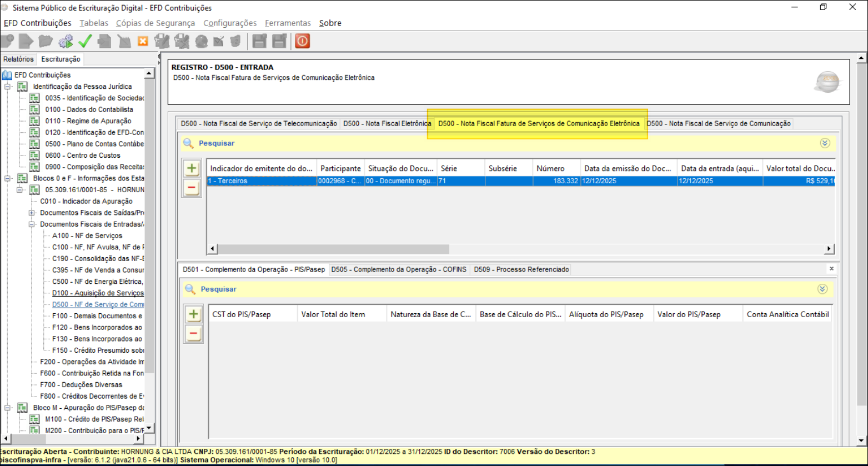Click the orange X close-escrituração toolbar icon
The height and width of the screenshot is (466, 868).
pyautogui.click(x=143, y=41)
